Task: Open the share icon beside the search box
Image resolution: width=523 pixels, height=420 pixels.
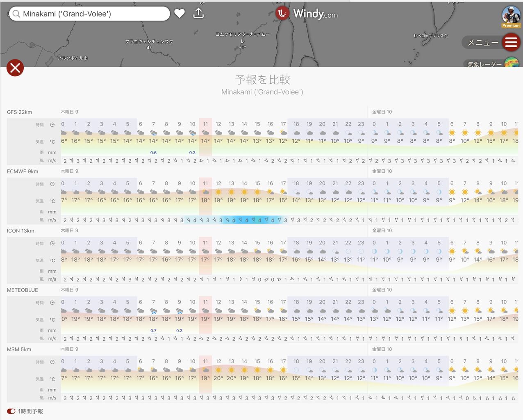Action: (x=198, y=13)
